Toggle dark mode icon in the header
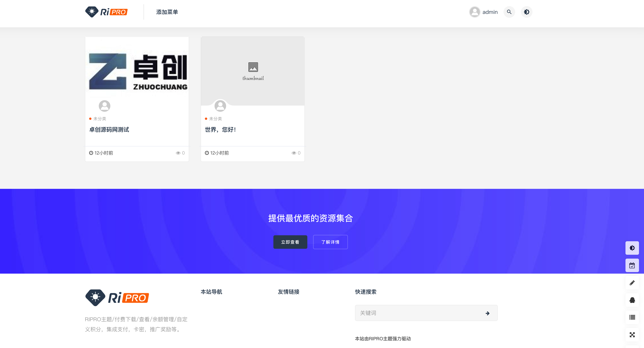 [x=527, y=12]
